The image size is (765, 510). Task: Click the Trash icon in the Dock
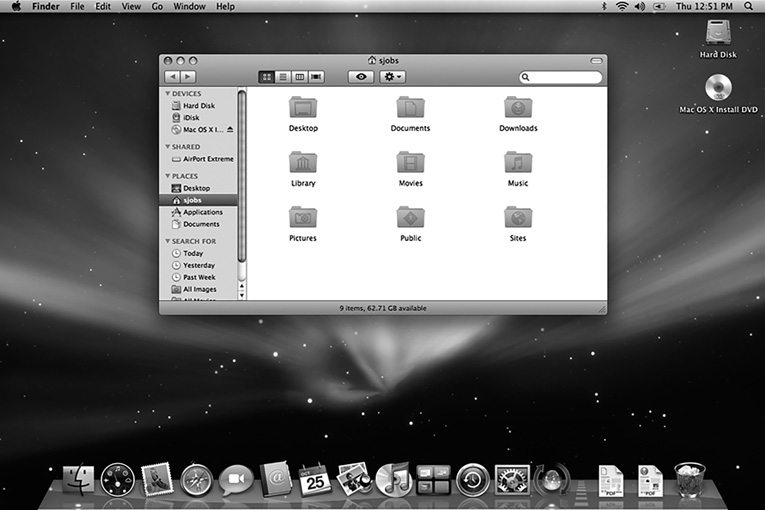(689, 480)
